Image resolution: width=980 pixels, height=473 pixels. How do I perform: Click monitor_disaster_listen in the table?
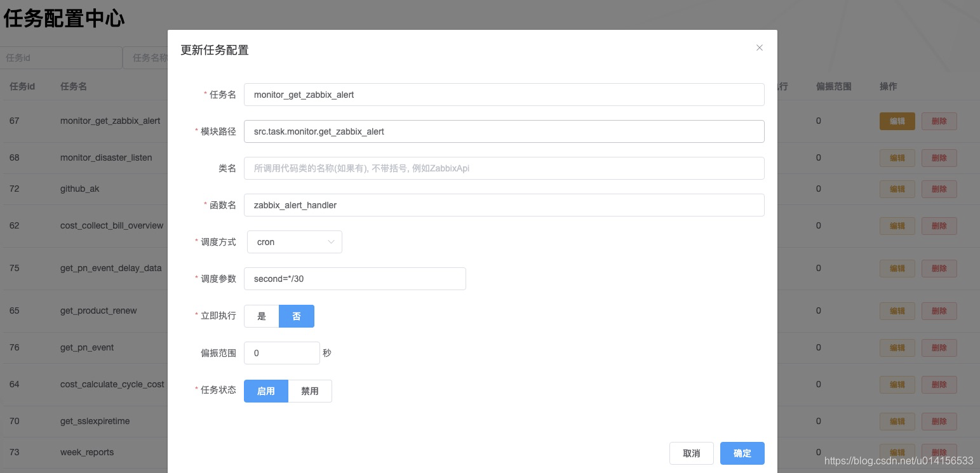(x=106, y=157)
